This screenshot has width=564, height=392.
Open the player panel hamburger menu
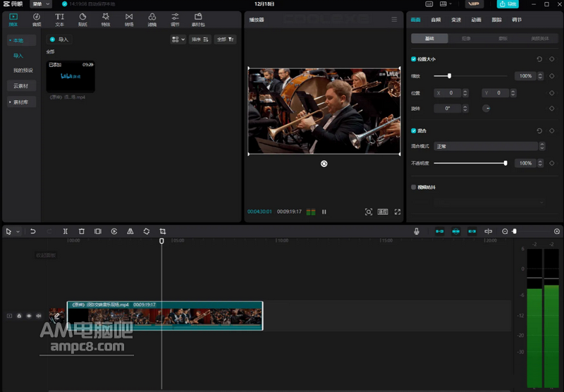(x=394, y=20)
